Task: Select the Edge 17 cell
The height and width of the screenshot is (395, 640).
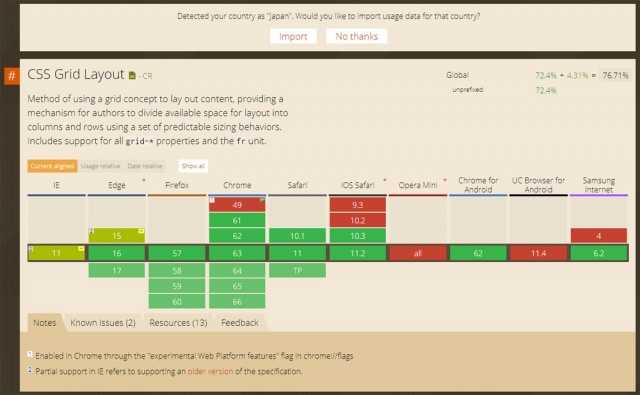Action: (117, 271)
